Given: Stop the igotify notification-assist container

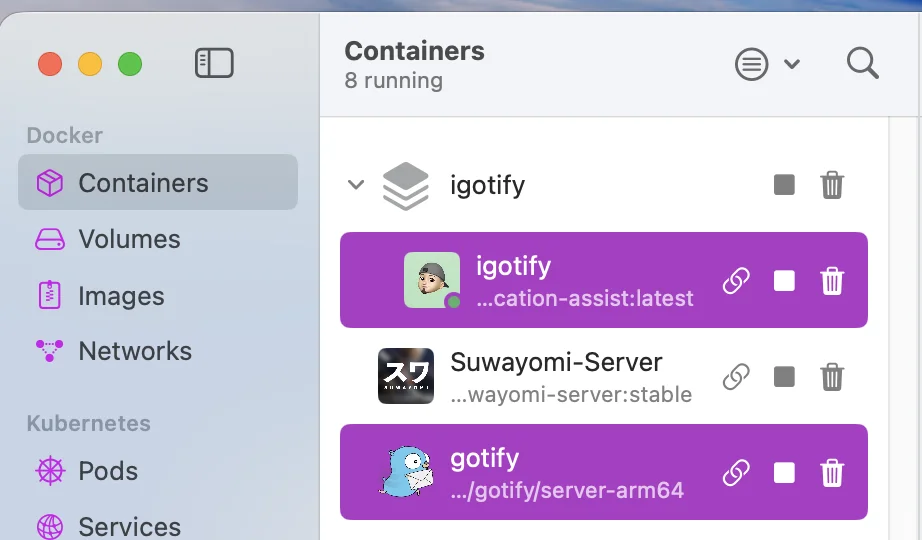Looking at the screenshot, I should (x=784, y=281).
